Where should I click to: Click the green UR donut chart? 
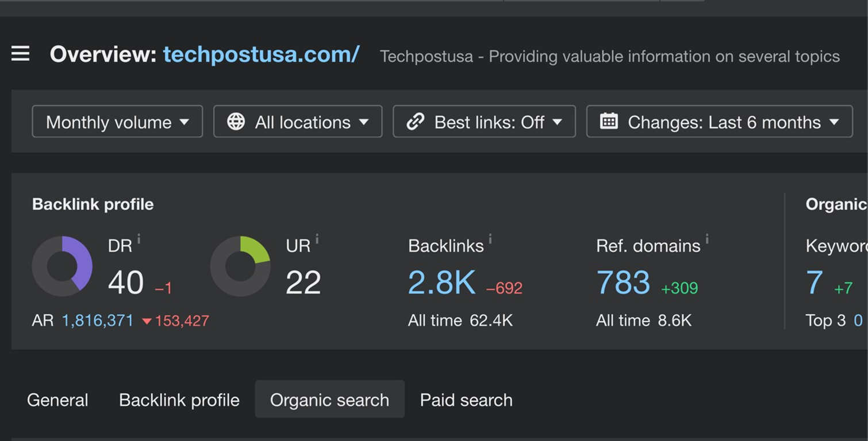pyautogui.click(x=240, y=266)
